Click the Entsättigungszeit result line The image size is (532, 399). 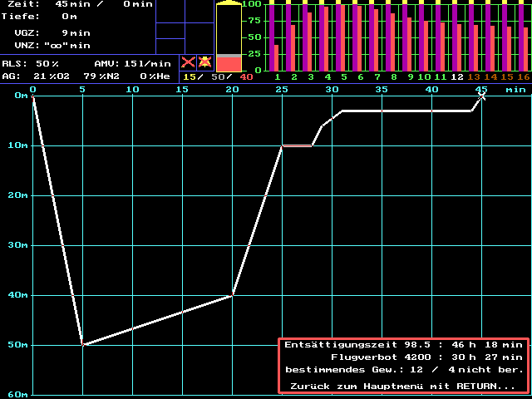coord(403,343)
